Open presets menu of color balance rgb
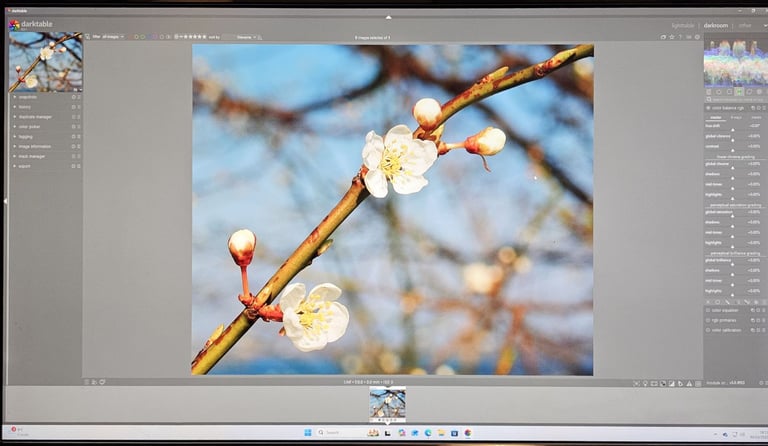The width and height of the screenshot is (768, 446). 764,108
